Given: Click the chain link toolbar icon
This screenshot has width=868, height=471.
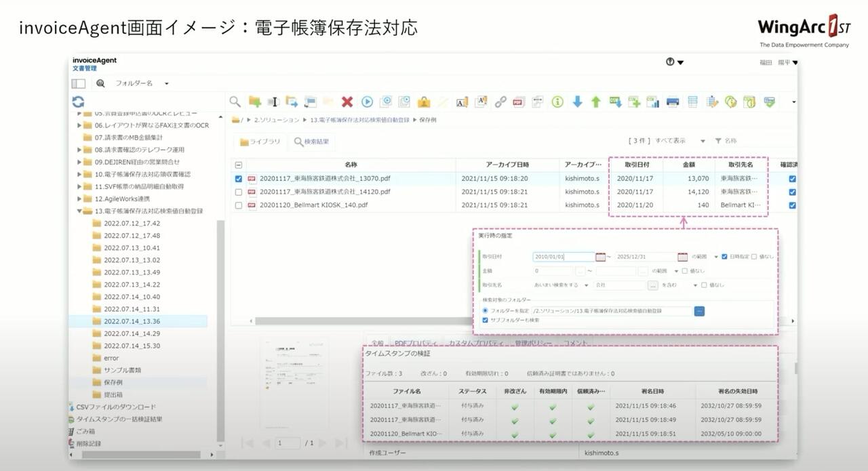Looking at the screenshot, I should (500, 102).
